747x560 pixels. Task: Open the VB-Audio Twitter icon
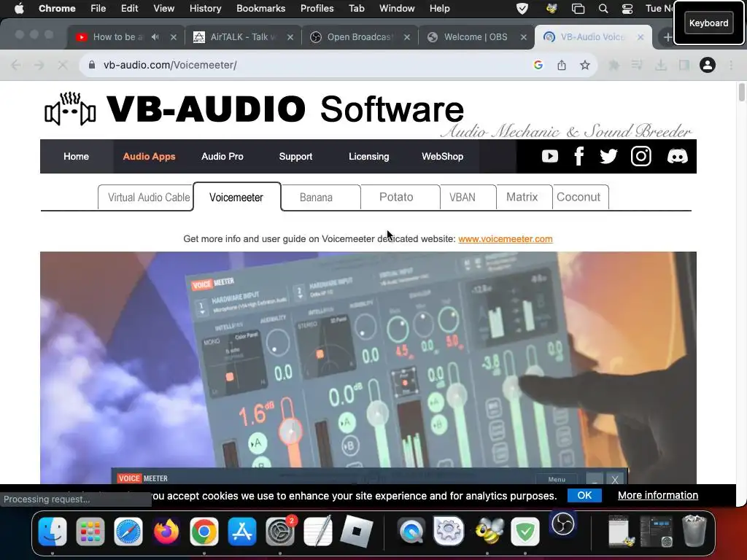608,156
